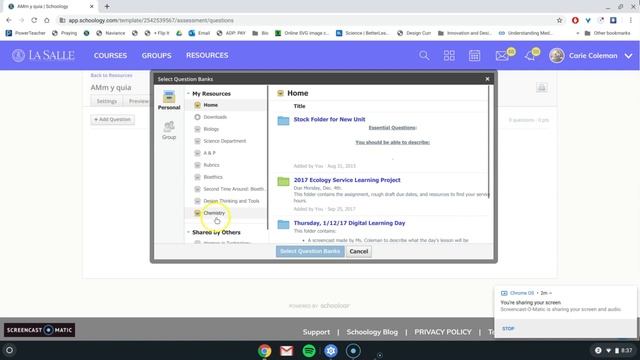The image size is (640, 360).
Task: Open the GROUPS menu
Action: (x=156, y=56)
